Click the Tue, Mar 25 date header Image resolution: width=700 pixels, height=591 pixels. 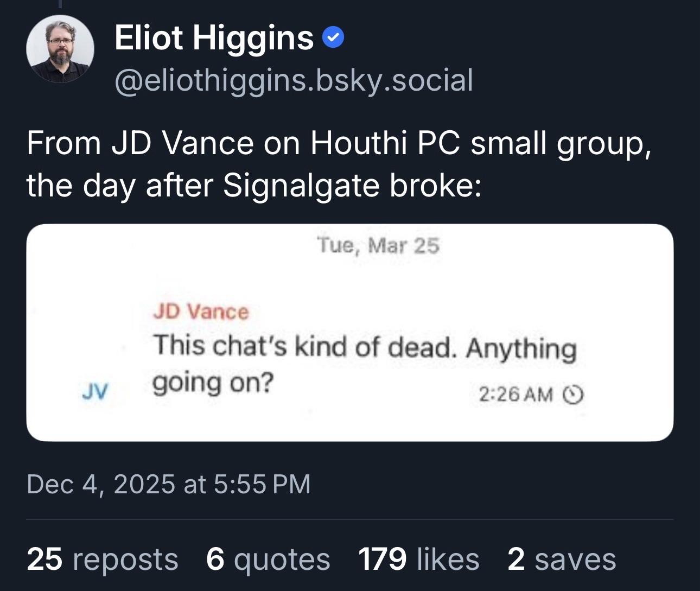[378, 246]
